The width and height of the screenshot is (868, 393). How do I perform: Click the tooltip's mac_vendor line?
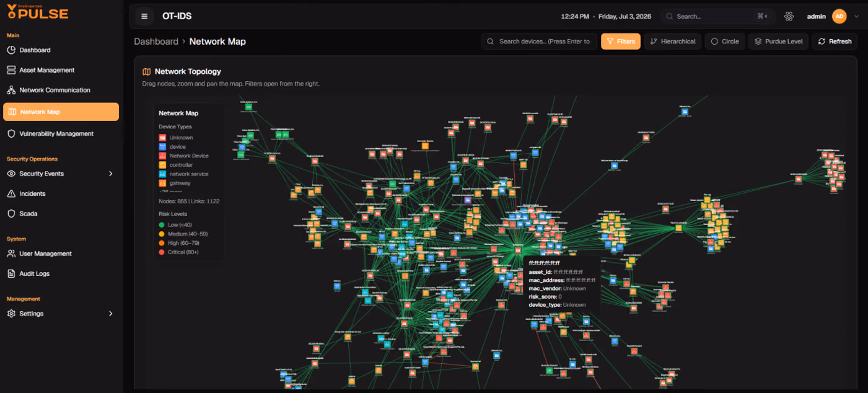pyautogui.click(x=557, y=288)
